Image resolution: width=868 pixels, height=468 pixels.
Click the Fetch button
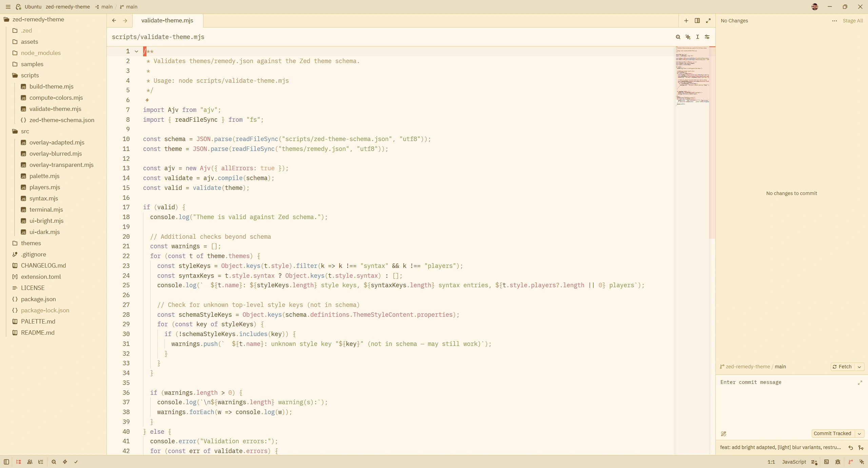pyautogui.click(x=842, y=367)
